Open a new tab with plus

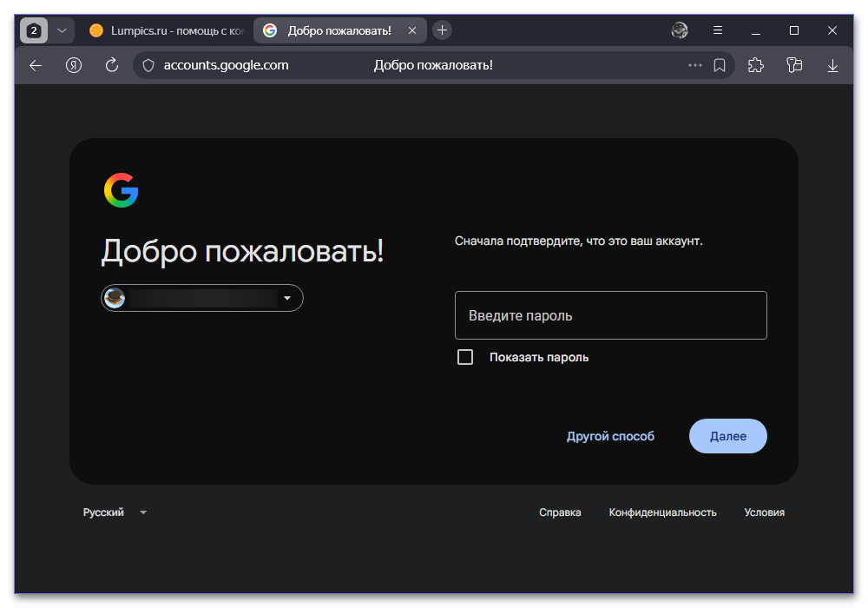(442, 30)
